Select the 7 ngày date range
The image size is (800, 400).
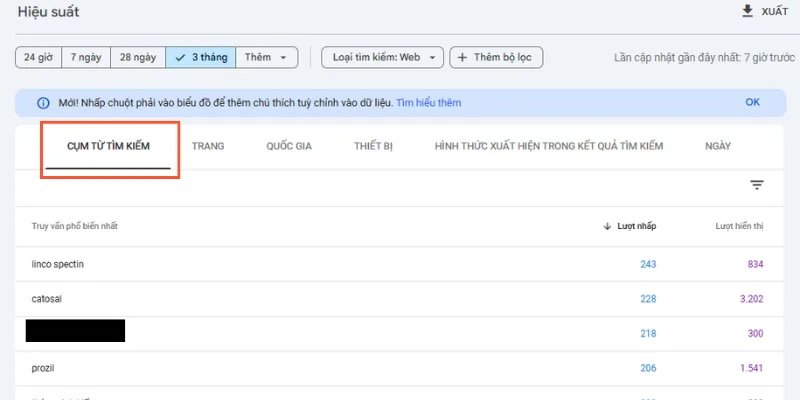click(86, 57)
